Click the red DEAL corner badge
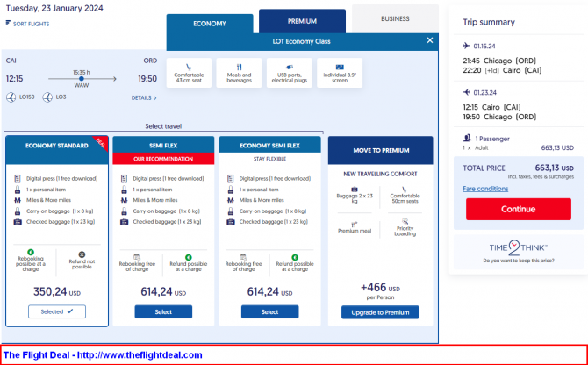 click(x=101, y=142)
